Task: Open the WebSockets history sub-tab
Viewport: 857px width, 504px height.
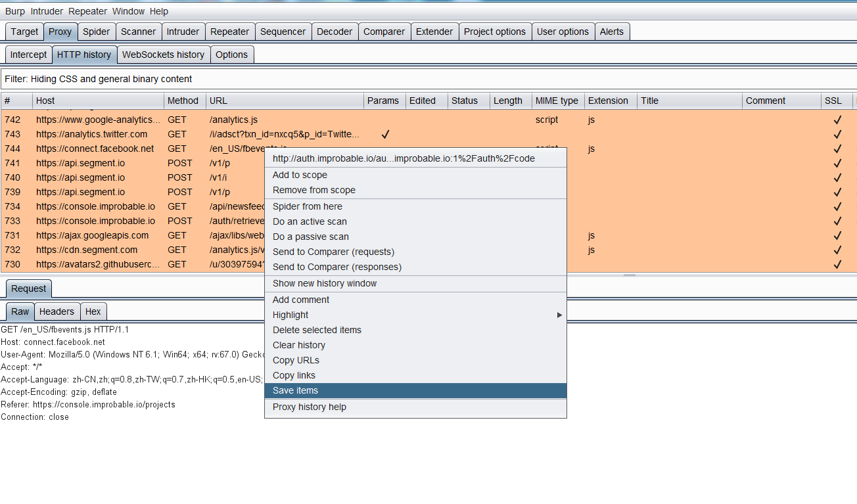Action: (x=163, y=55)
